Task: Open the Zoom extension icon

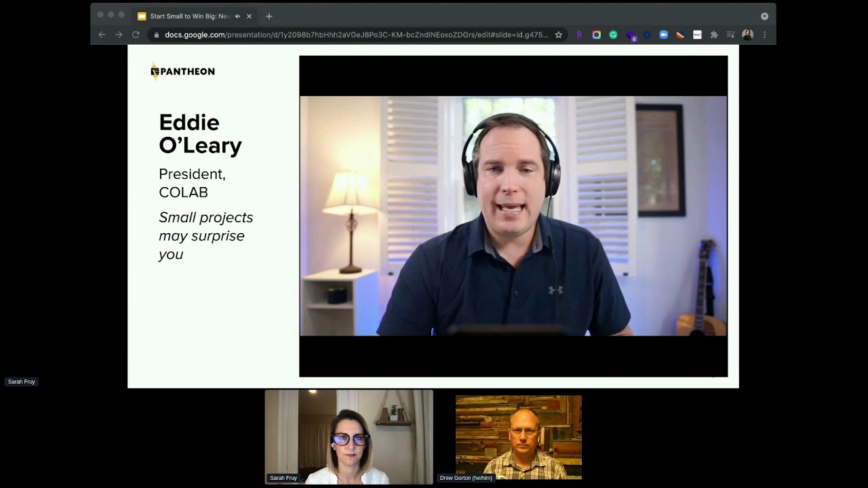Action: pyautogui.click(x=664, y=35)
